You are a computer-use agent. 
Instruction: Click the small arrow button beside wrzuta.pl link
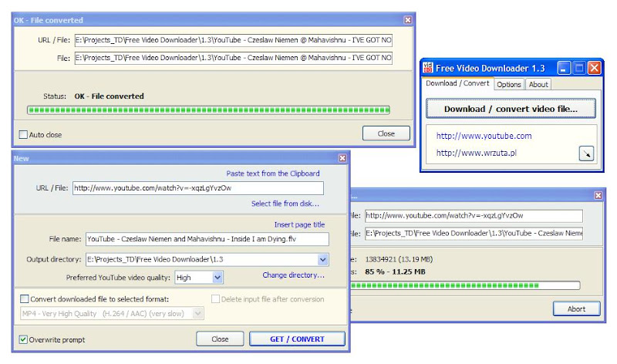[586, 154]
